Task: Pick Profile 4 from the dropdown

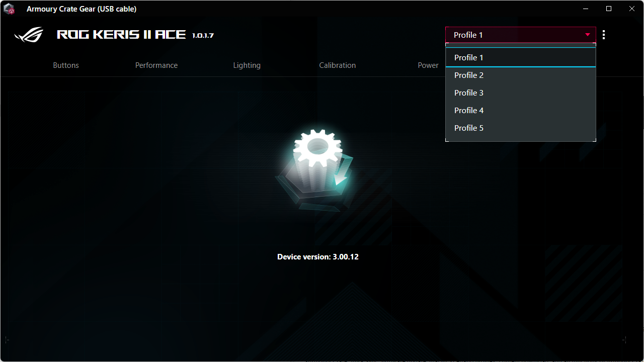Action: click(x=521, y=110)
